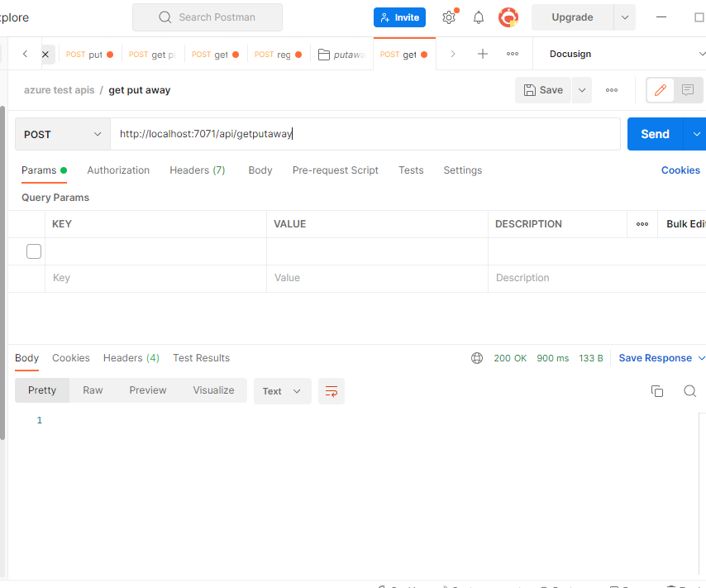
Task: Select the response Cookies tab
Action: (71, 358)
